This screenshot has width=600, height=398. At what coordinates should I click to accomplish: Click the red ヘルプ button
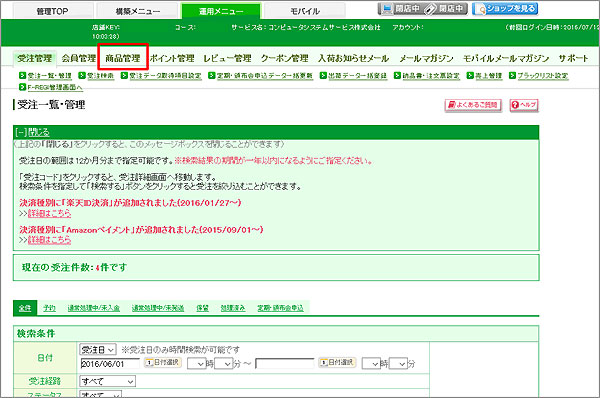[524, 105]
